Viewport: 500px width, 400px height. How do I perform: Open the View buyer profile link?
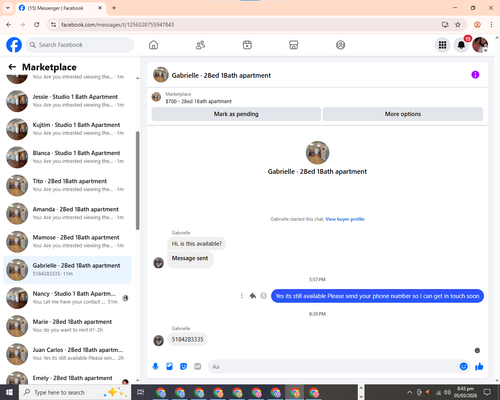pos(345,219)
